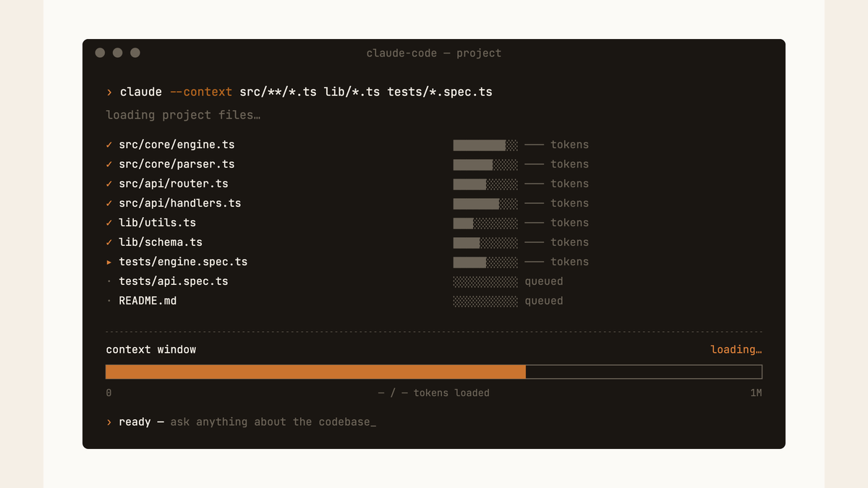Click the tokens loaded counter text

pos(434,393)
